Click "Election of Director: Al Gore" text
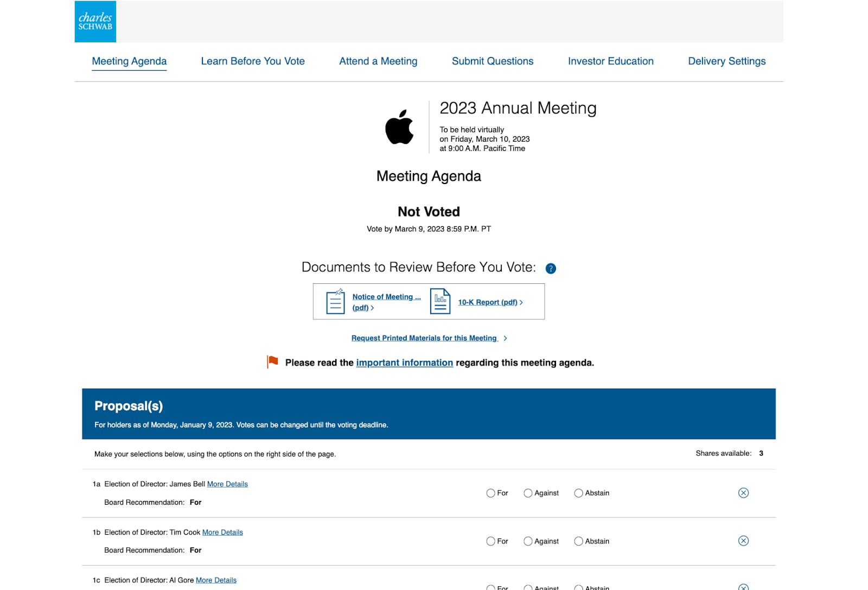Screen dimensions: 868x590 tap(149, 580)
